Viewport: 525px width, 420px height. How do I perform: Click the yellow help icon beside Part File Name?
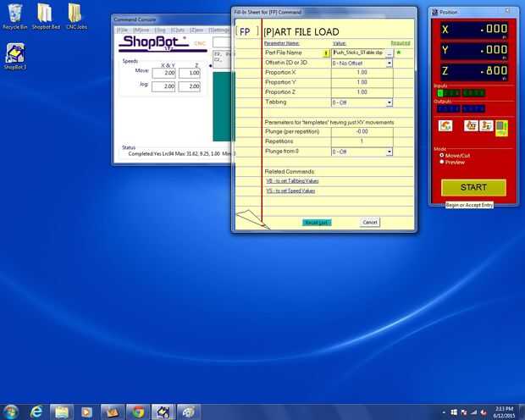(326, 52)
